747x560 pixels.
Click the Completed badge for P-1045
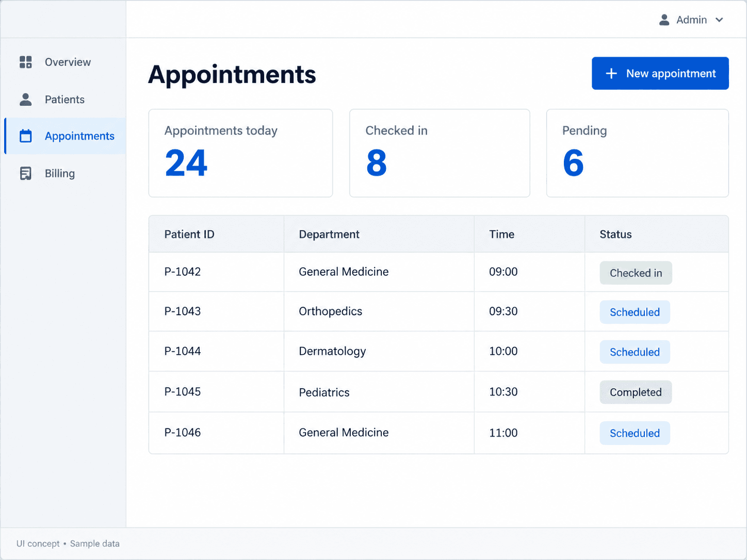coord(636,392)
